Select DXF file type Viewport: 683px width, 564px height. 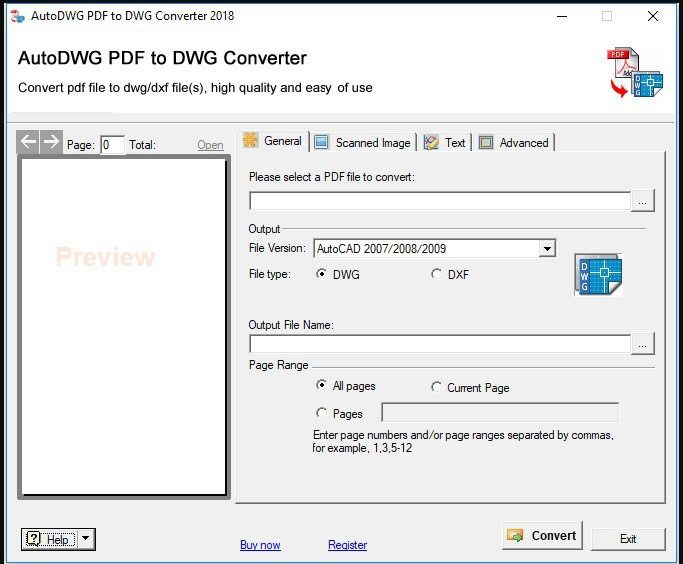pos(450,274)
